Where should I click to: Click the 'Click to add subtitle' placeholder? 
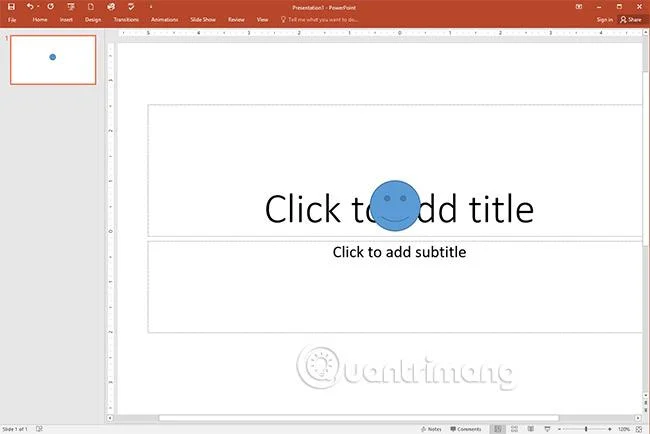point(399,252)
